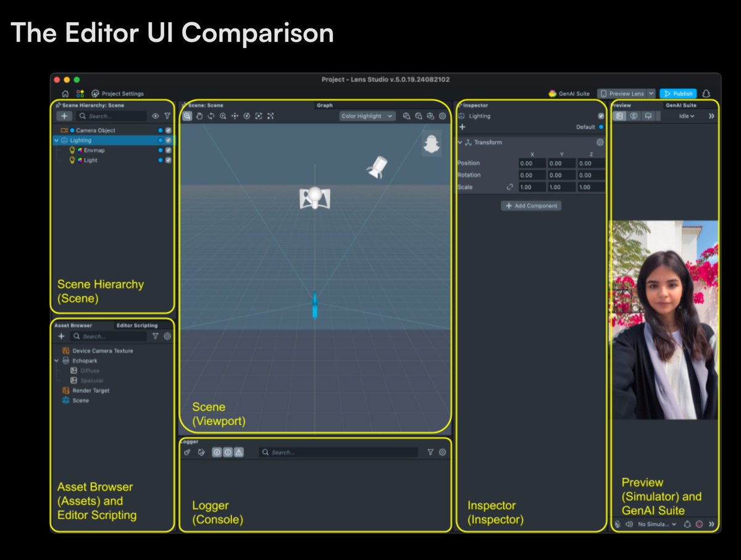Image resolution: width=741 pixels, height=560 pixels.
Task: Open the Idle status dropdown in GenAI Suite
Action: pos(687,115)
